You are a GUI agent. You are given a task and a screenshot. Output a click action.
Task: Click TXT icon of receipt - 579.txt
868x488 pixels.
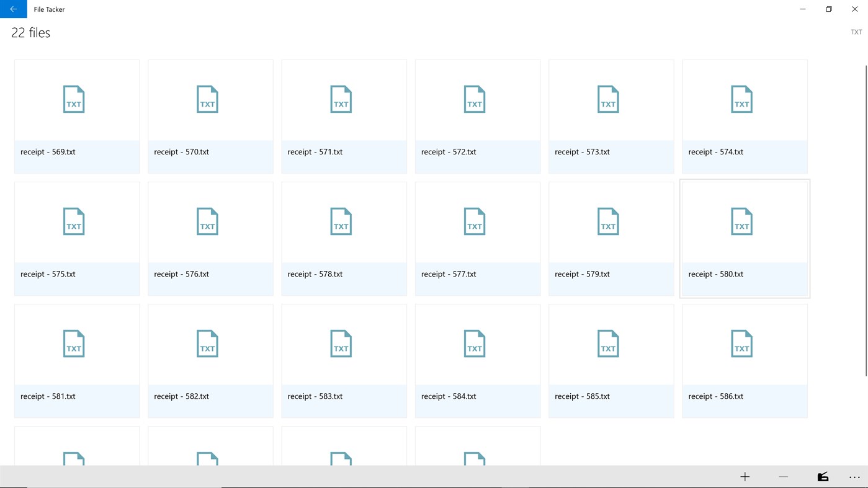[608, 221]
